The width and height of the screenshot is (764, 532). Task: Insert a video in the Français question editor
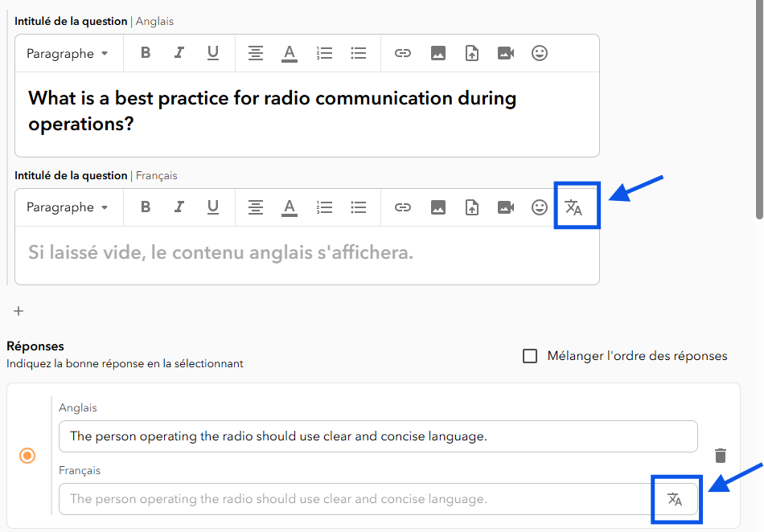click(x=506, y=207)
